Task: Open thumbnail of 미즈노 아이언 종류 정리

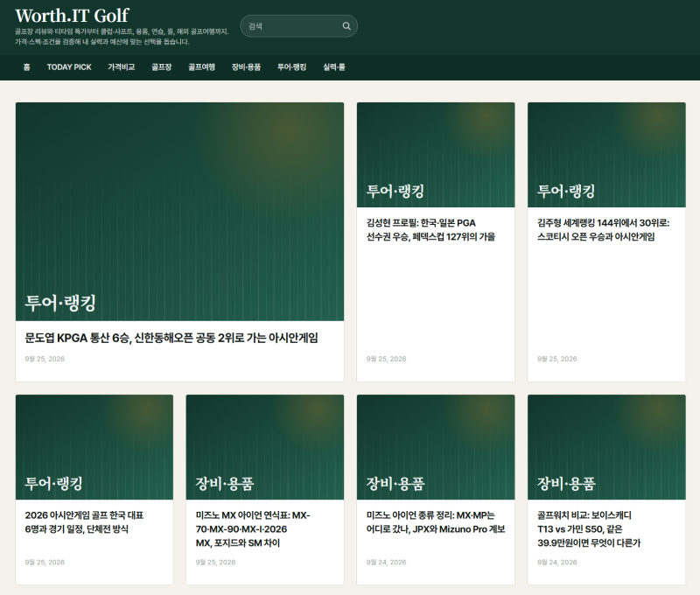Action: [436, 447]
